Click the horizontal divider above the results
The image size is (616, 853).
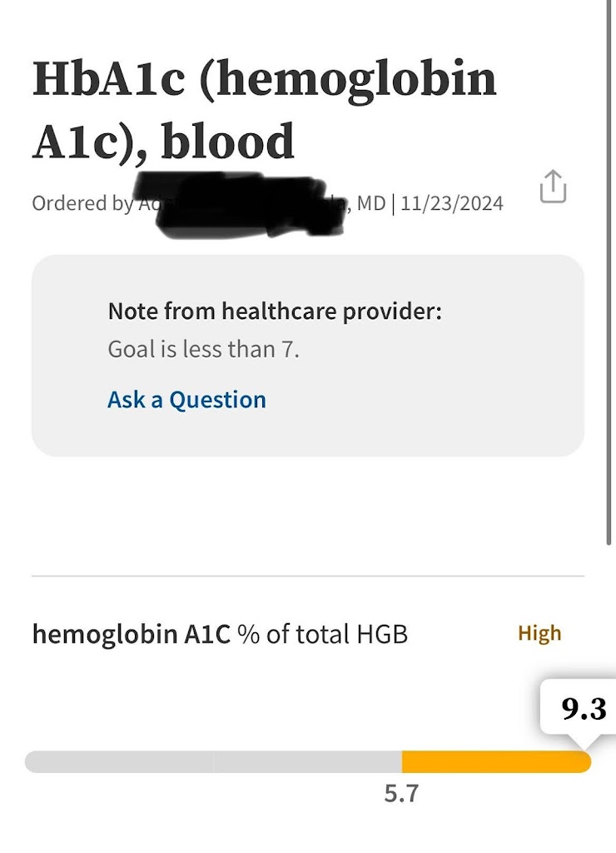pyautogui.click(x=308, y=576)
